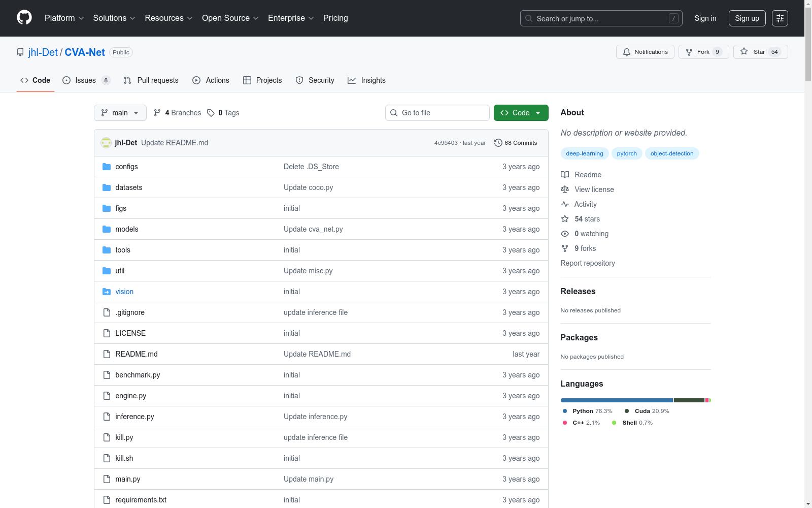Screen dimensions: 812x508
Task: Go to GitHub homepage via Octocat logo
Action: (24, 18)
